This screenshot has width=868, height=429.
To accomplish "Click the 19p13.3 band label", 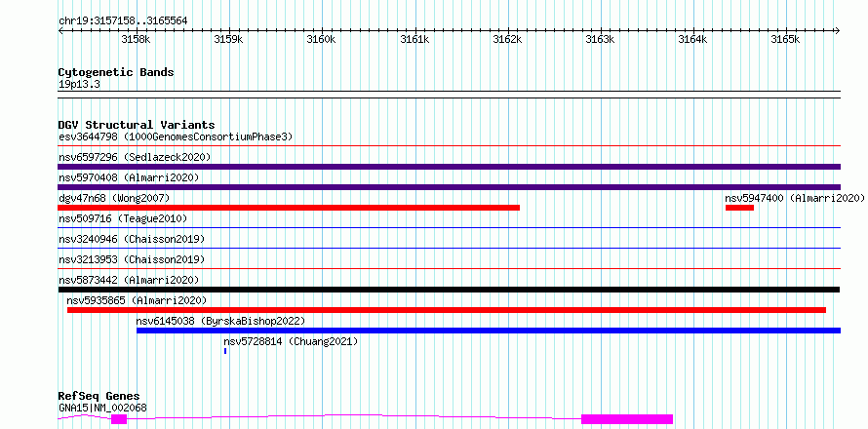I will pyautogui.click(x=79, y=84).
